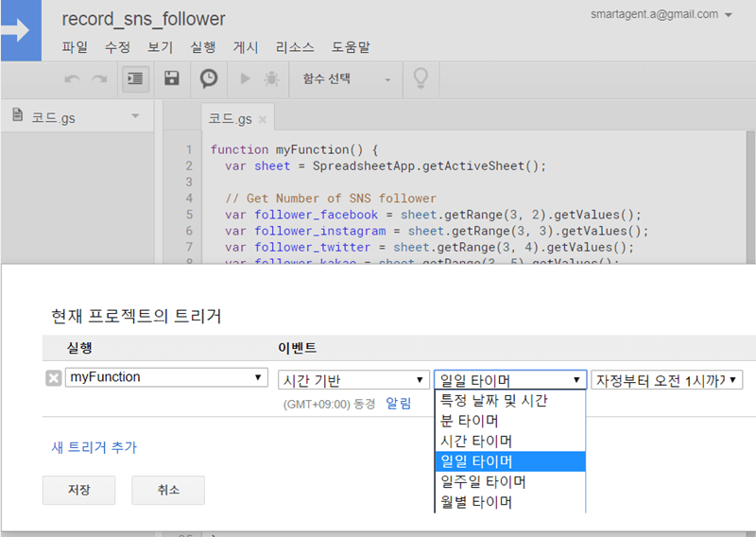Open the 함수 선택 dropdown
The image size is (756, 537).
coord(346,79)
